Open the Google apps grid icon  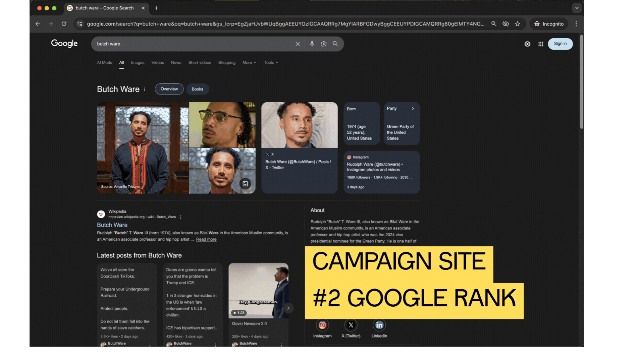click(x=541, y=44)
